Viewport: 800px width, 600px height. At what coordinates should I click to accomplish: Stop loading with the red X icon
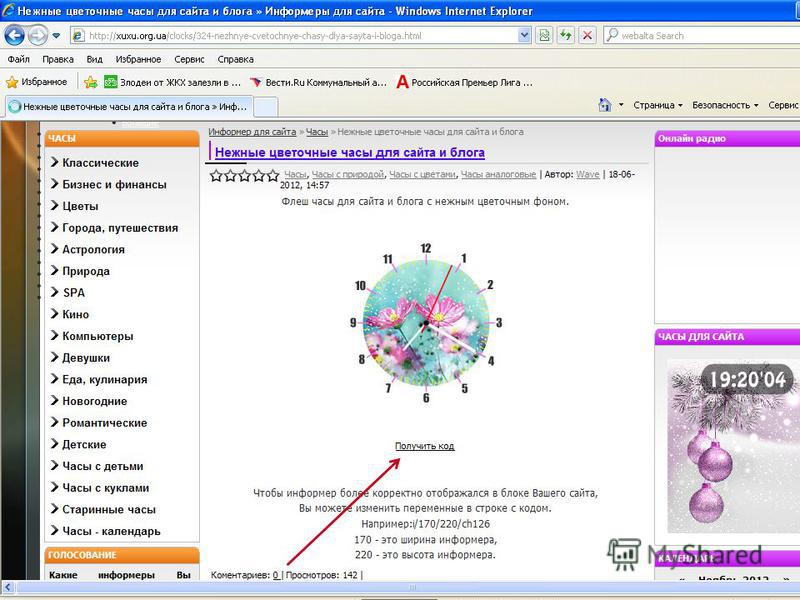coord(587,35)
